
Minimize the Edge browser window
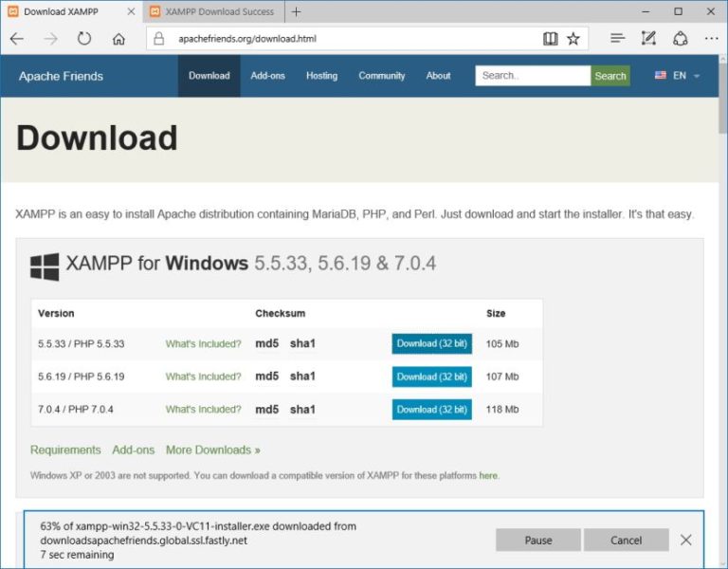pyautogui.click(x=646, y=11)
